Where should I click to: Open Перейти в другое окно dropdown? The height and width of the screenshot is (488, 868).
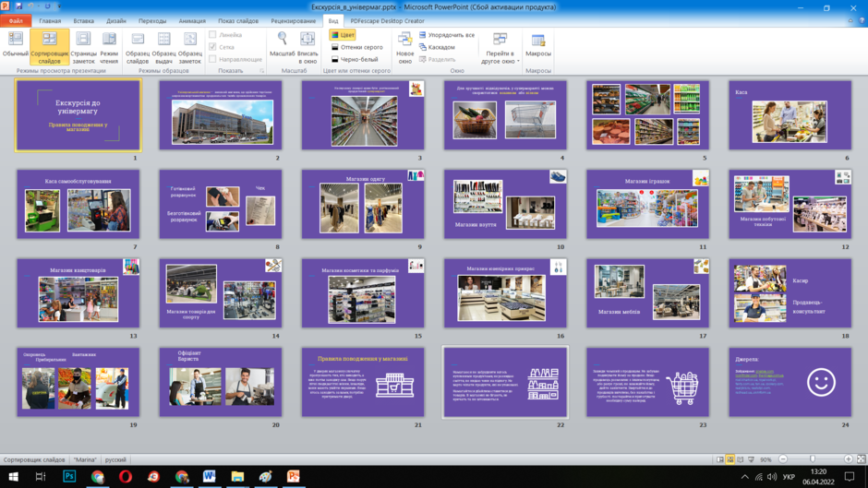point(500,46)
